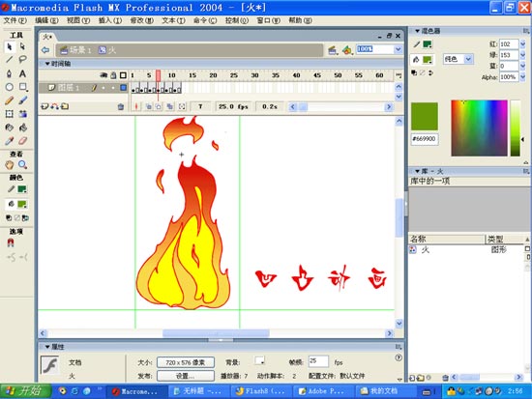The width and height of the screenshot is (532, 399).
Task: Toggle show all layers as outlines
Action: (123, 75)
